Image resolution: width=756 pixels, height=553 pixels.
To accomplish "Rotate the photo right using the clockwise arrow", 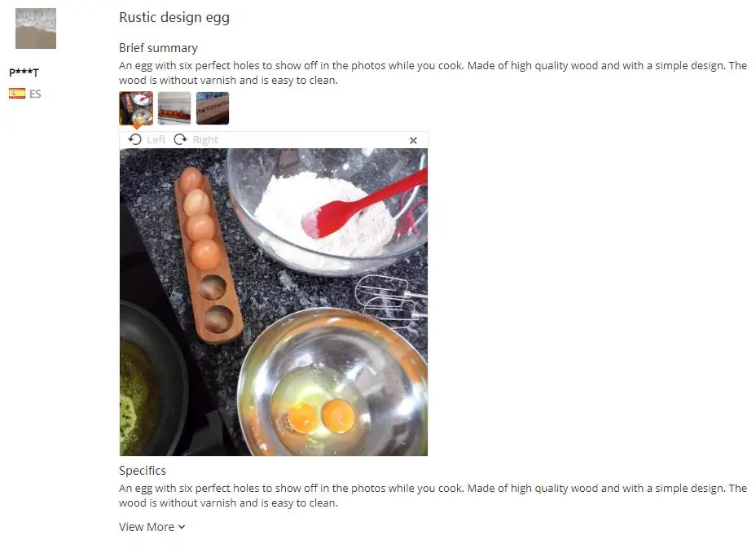I will click(180, 140).
